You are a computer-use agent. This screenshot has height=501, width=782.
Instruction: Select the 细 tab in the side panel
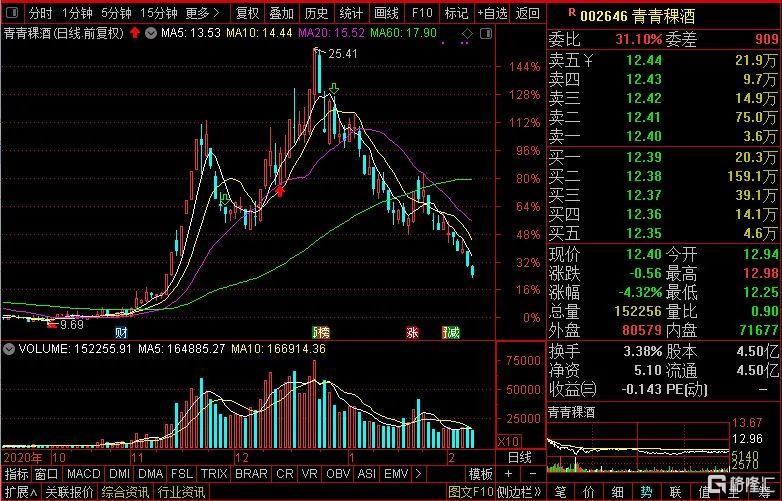click(x=617, y=492)
